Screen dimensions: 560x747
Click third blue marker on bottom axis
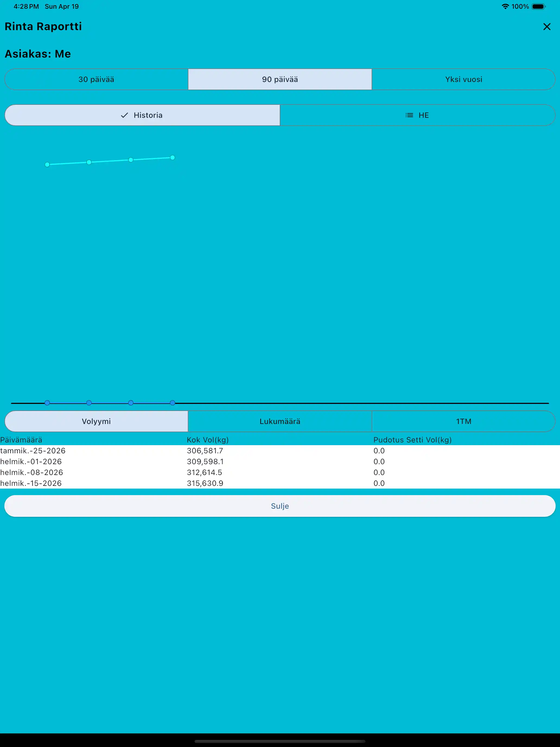tap(131, 403)
